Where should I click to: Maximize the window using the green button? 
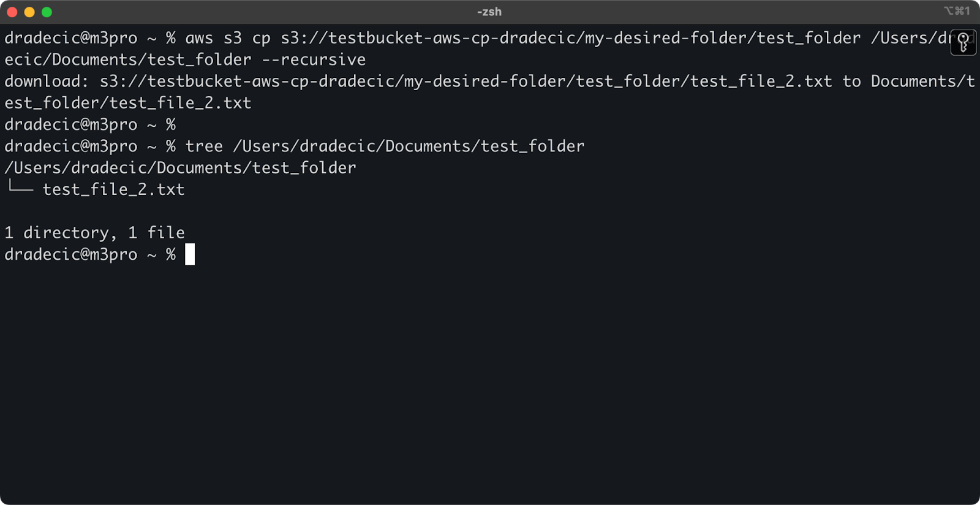(x=47, y=12)
